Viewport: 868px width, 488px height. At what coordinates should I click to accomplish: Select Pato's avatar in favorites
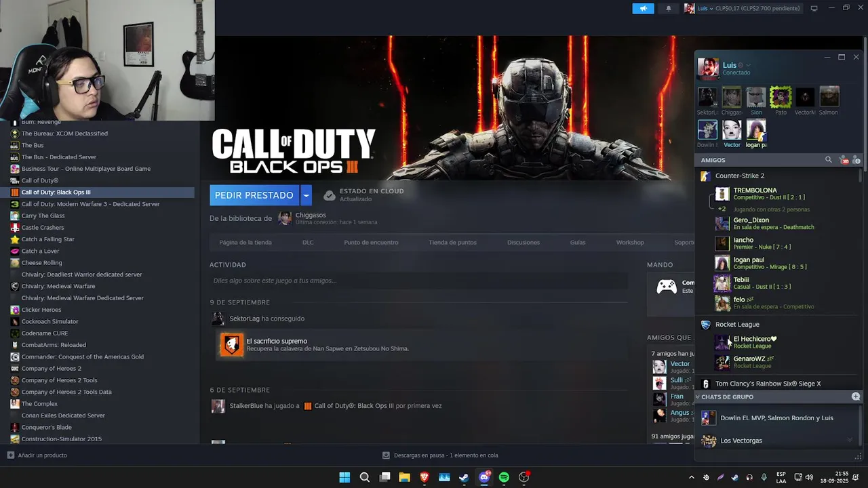coord(781,97)
